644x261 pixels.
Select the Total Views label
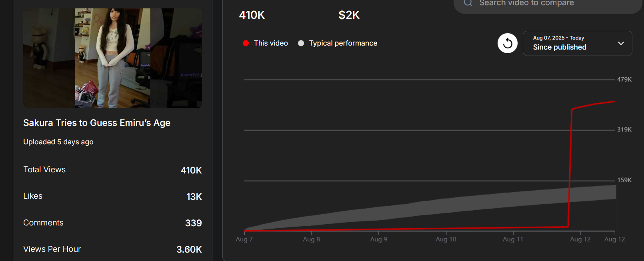44,169
